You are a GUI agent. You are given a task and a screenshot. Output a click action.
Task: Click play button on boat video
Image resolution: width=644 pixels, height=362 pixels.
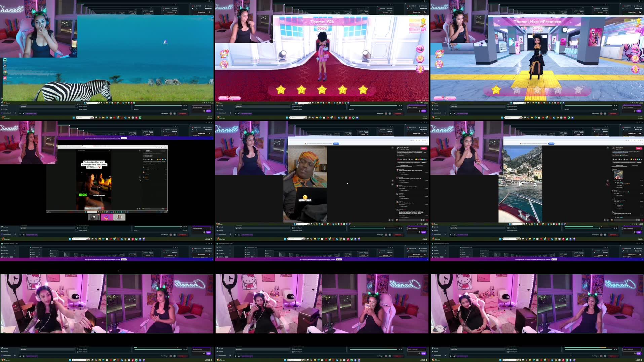tap(520, 184)
